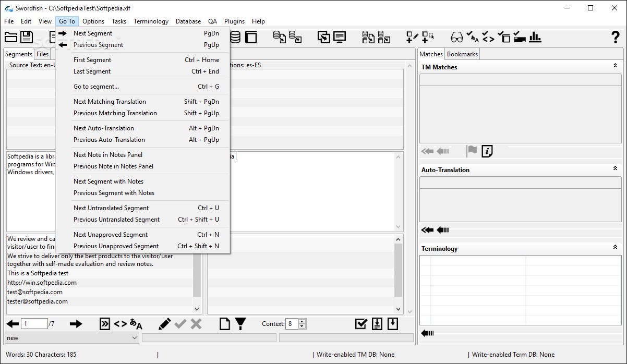This screenshot has width=627, height=364.
Task: Collapse the Terminology panel
Action: click(x=615, y=248)
